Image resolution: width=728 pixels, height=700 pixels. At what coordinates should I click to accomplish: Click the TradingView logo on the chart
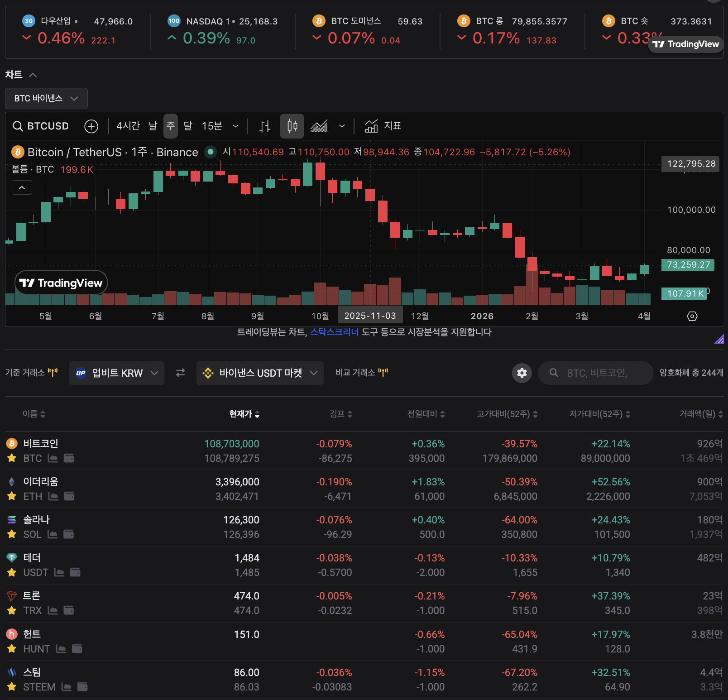point(61,283)
